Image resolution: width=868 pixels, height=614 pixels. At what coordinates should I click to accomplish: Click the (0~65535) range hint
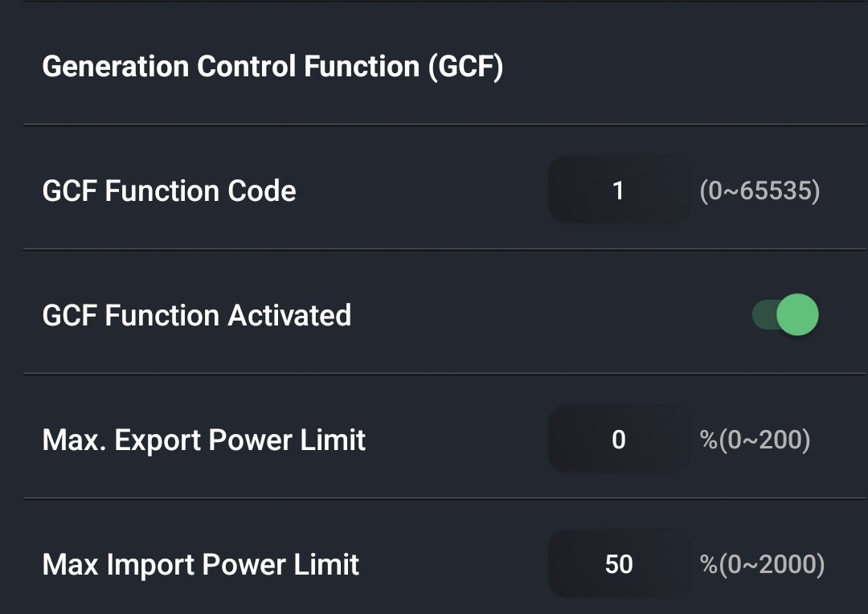pos(760,191)
